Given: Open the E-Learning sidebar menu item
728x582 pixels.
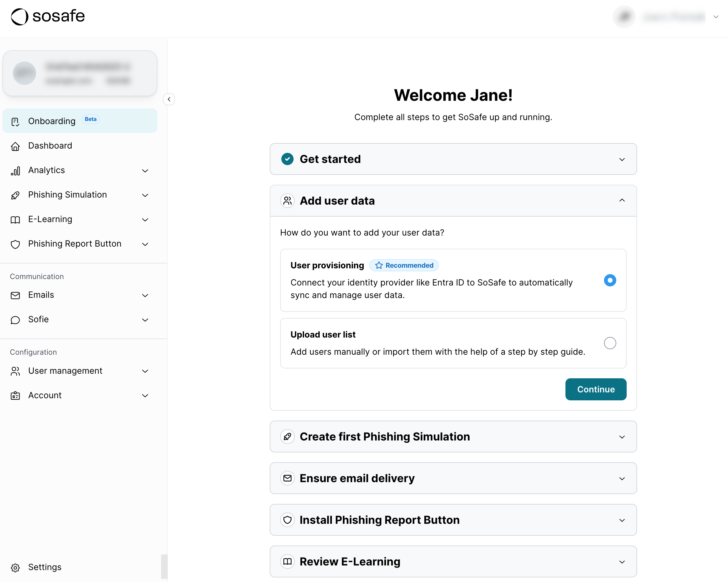Looking at the screenshot, I should [x=50, y=219].
